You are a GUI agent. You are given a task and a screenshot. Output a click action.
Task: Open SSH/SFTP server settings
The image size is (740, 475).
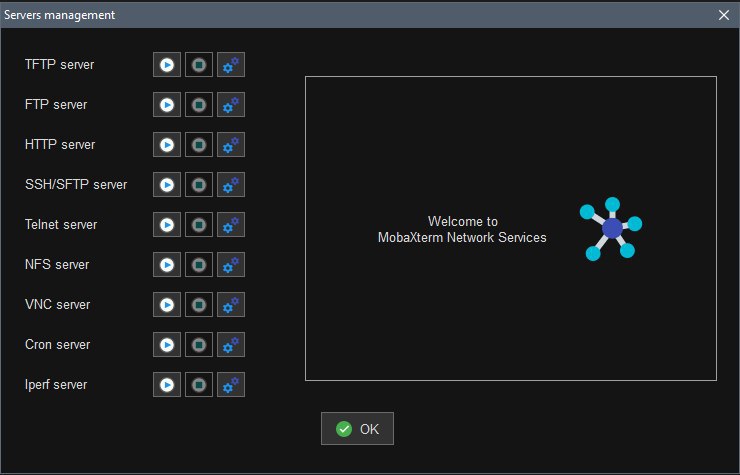click(x=231, y=185)
